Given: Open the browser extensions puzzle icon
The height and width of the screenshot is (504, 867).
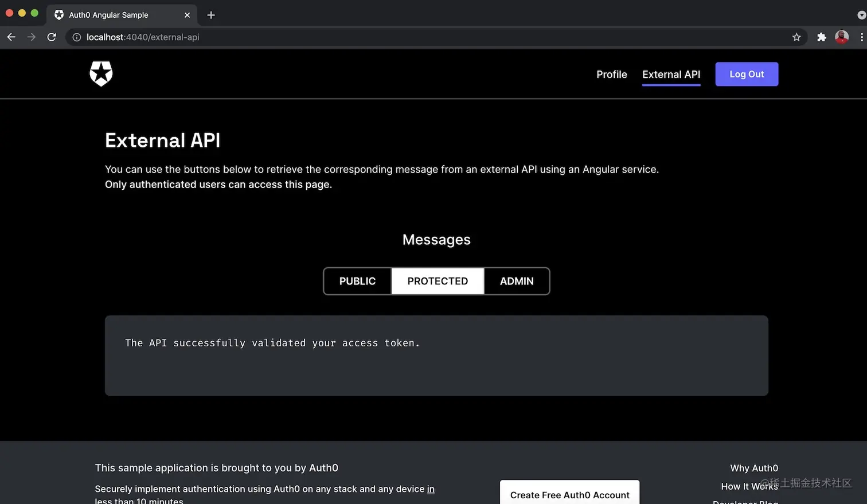Looking at the screenshot, I should point(821,37).
